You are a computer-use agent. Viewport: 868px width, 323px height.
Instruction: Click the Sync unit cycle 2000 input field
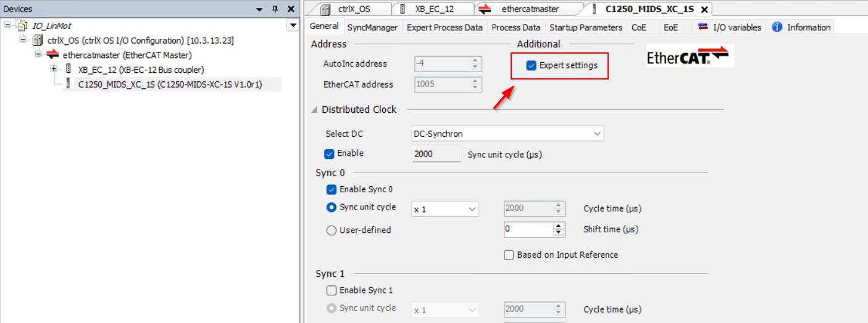point(436,154)
